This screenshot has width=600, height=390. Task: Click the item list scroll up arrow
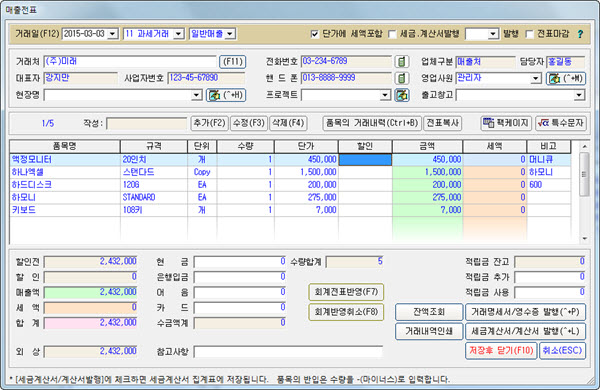584,146
